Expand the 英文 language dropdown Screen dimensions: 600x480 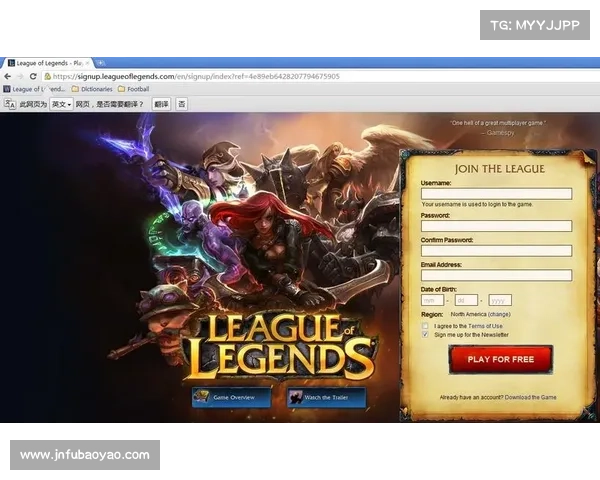(61, 104)
